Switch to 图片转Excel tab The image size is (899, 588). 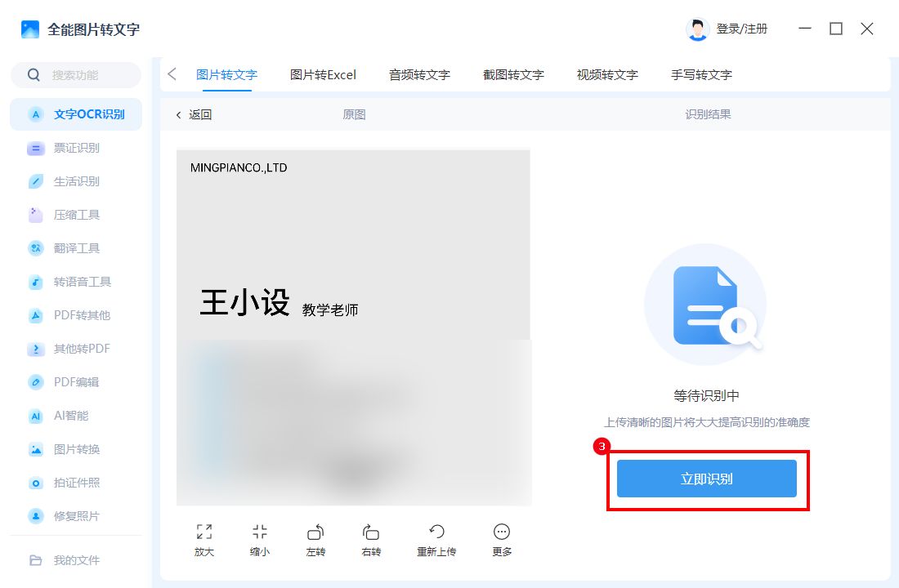pos(323,74)
